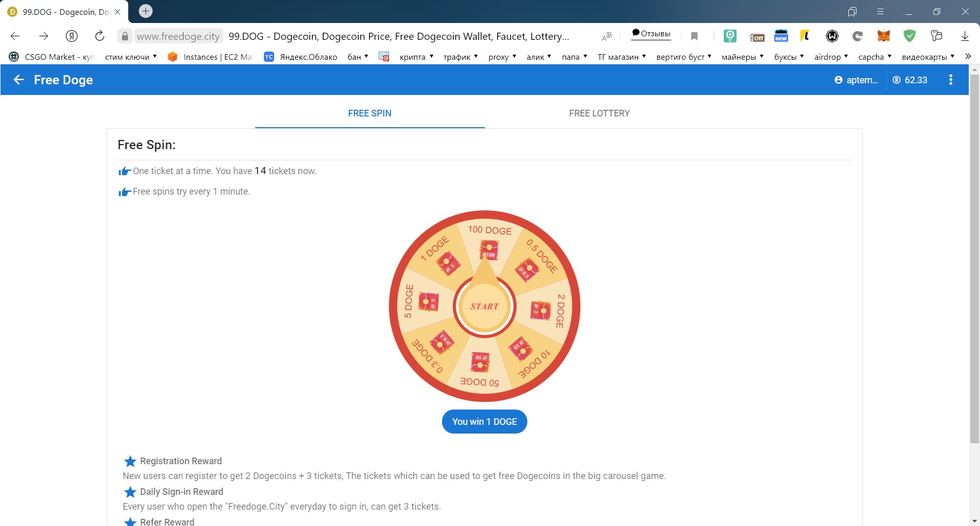Open the MetaMask fox extension

(x=884, y=36)
